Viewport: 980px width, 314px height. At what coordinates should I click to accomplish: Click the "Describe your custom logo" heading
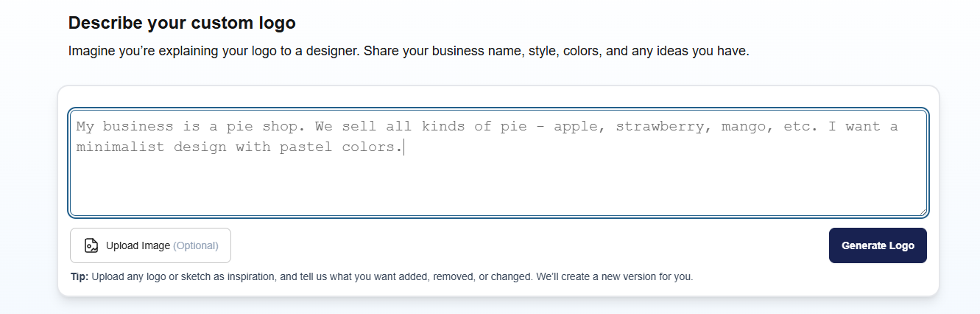pos(182,23)
